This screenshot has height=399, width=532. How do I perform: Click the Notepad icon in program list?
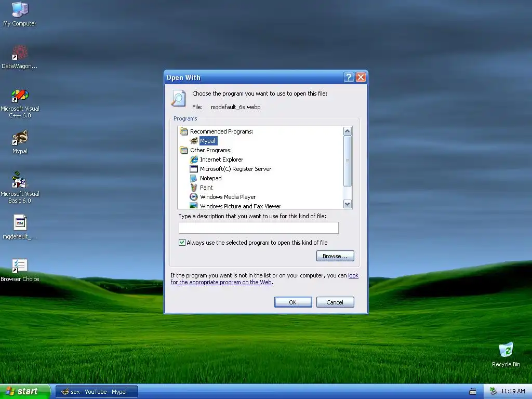pos(194,178)
